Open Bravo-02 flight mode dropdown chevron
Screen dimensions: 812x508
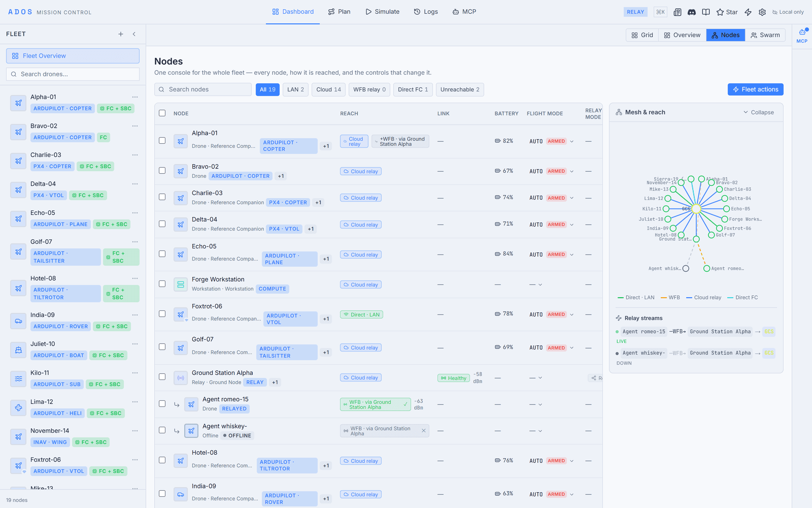coord(572,171)
